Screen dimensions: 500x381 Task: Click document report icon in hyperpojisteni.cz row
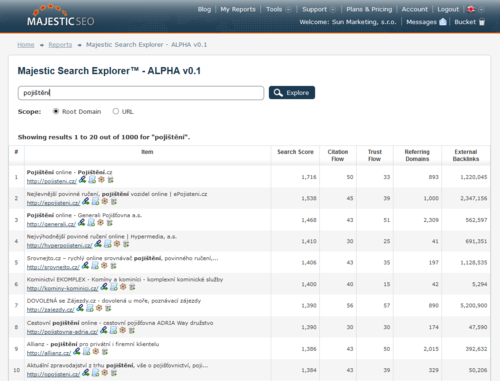pos(107,244)
